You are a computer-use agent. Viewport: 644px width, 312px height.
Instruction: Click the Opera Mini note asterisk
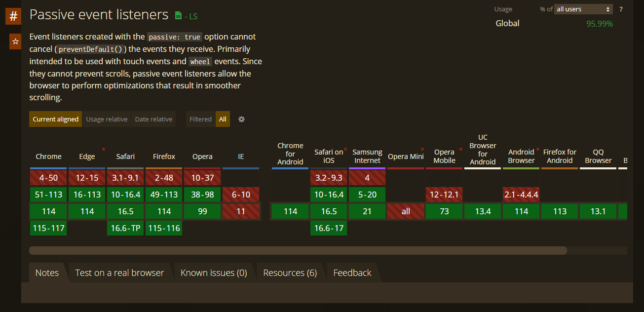click(x=422, y=150)
